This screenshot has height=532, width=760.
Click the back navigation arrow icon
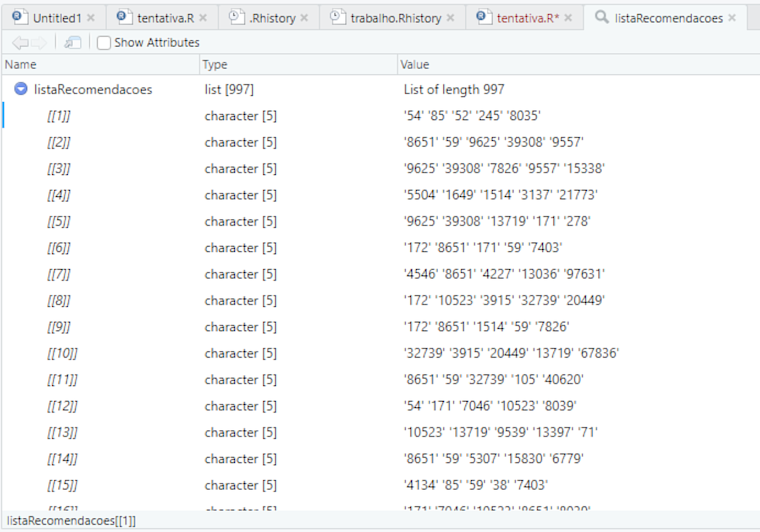[20, 42]
